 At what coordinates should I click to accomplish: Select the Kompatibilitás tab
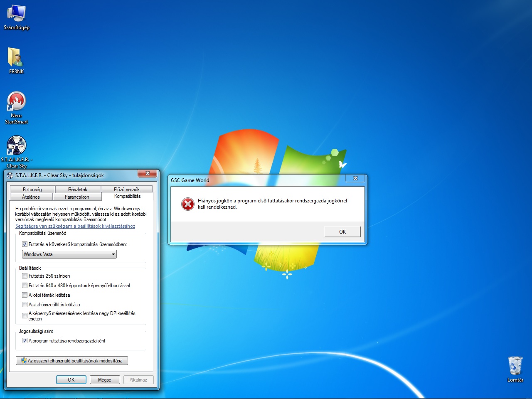pos(128,196)
